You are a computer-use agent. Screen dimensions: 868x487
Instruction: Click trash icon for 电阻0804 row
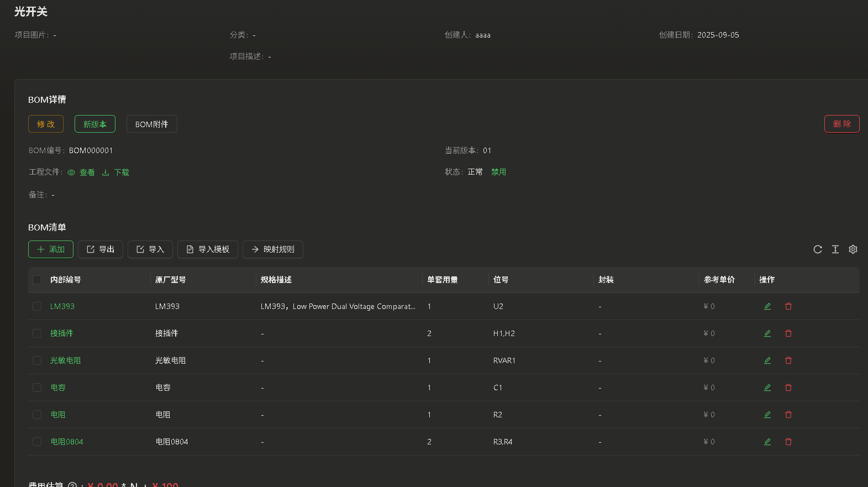click(788, 442)
